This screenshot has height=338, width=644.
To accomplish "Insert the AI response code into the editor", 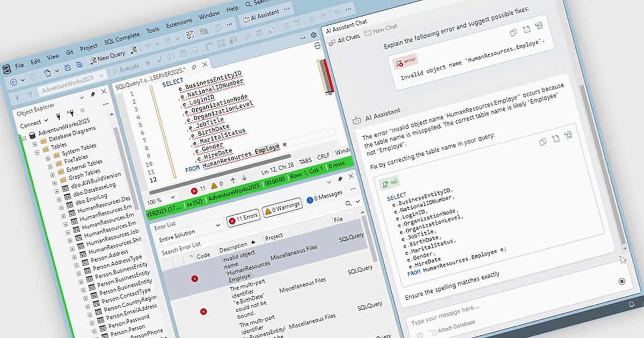I will [569, 134].
